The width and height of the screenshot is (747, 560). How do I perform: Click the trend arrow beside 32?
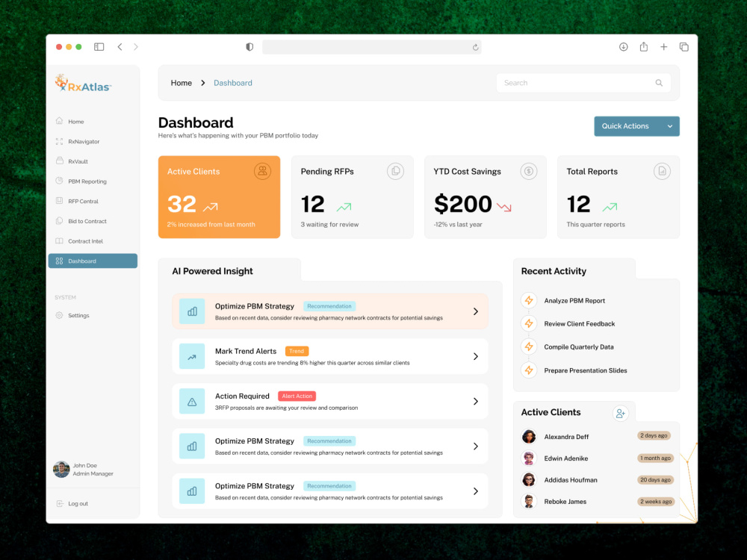210,207
